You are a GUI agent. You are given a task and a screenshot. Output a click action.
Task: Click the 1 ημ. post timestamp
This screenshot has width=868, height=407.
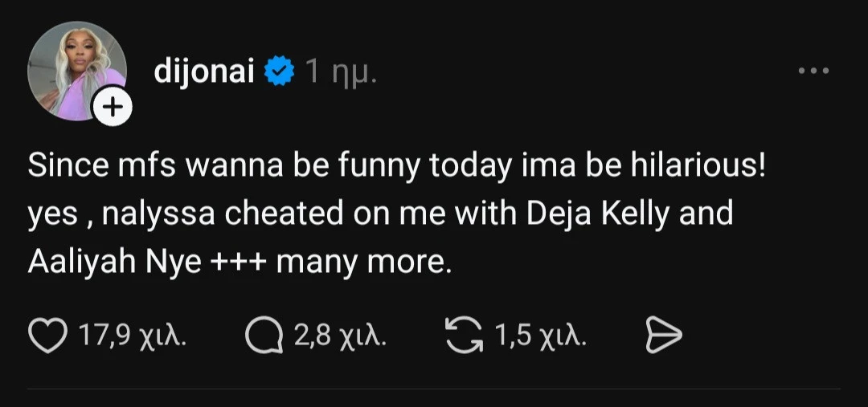tap(342, 72)
